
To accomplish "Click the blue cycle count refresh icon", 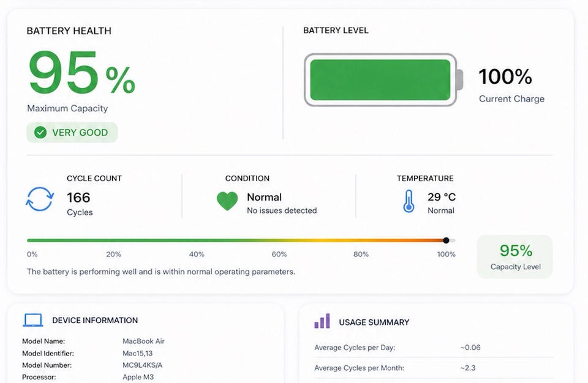I will click(x=40, y=199).
